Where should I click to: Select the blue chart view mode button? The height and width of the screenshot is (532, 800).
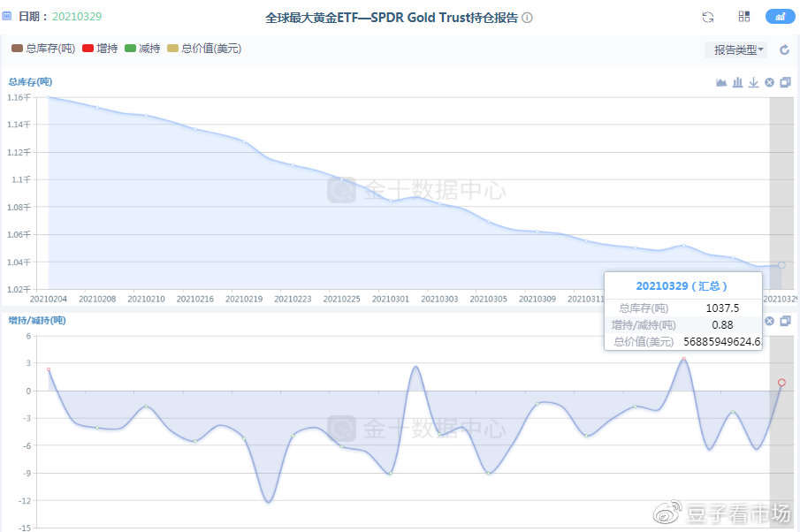(780, 16)
